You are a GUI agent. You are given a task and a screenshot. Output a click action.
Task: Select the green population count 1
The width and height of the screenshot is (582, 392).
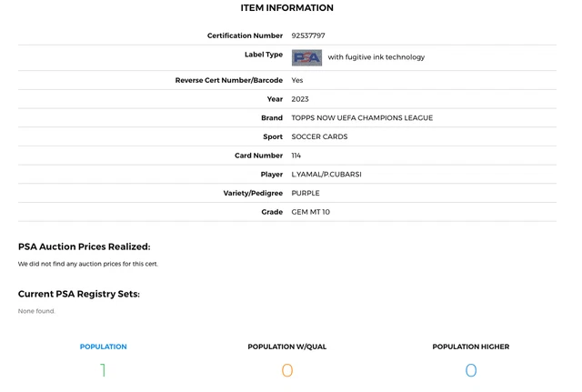click(x=103, y=370)
